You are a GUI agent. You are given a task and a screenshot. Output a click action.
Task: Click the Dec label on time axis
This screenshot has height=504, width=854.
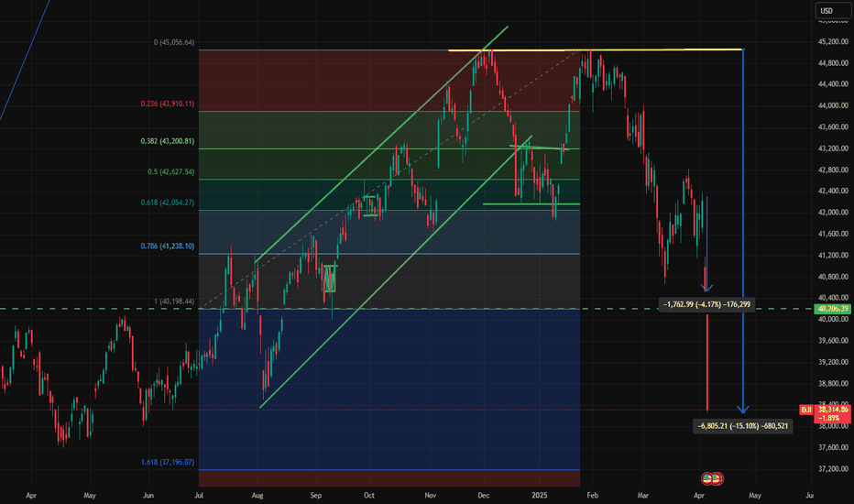484,495
